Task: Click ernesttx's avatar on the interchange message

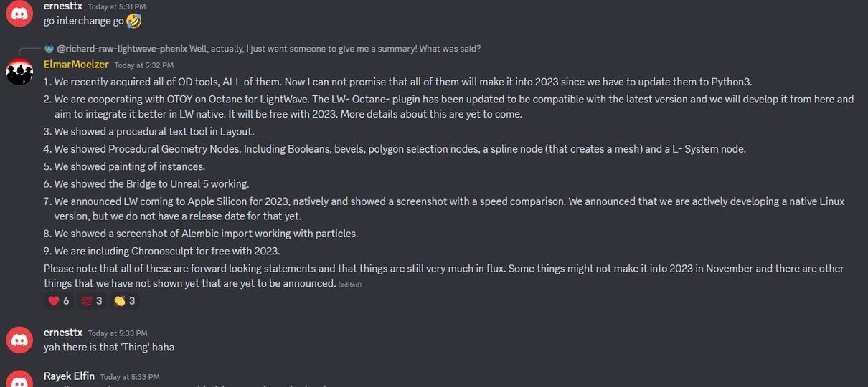Action: click(19, 14)
